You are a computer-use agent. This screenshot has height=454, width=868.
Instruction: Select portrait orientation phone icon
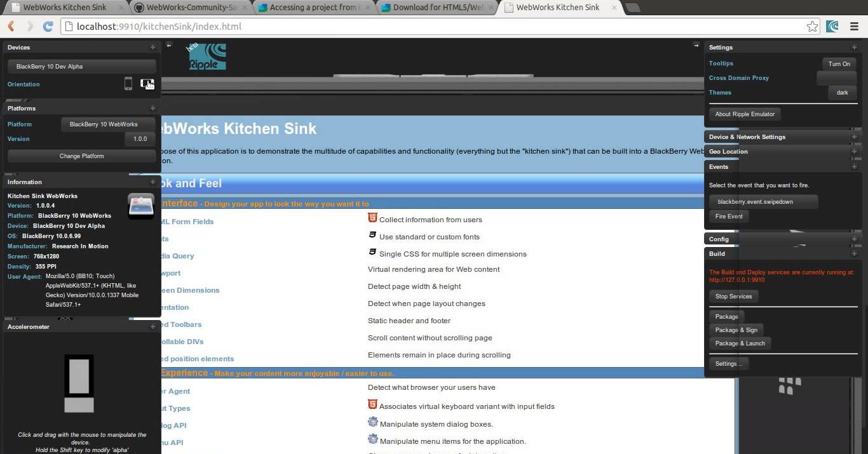128,84
